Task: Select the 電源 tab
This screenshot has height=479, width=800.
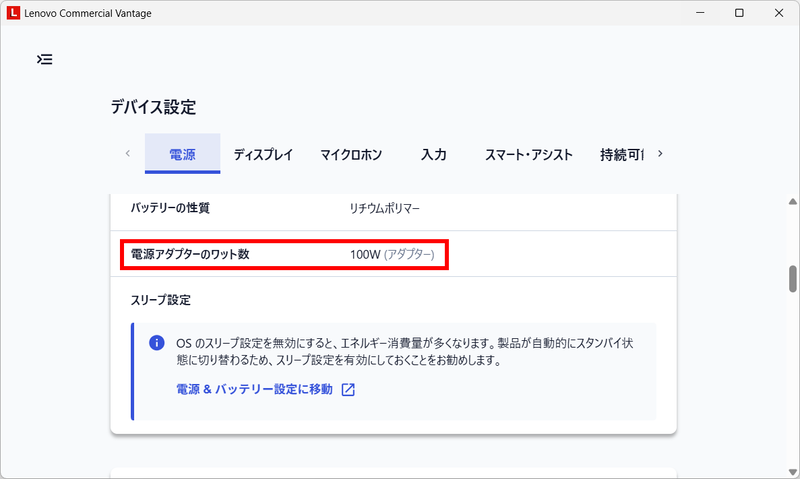Action: (x=183, y=154)
